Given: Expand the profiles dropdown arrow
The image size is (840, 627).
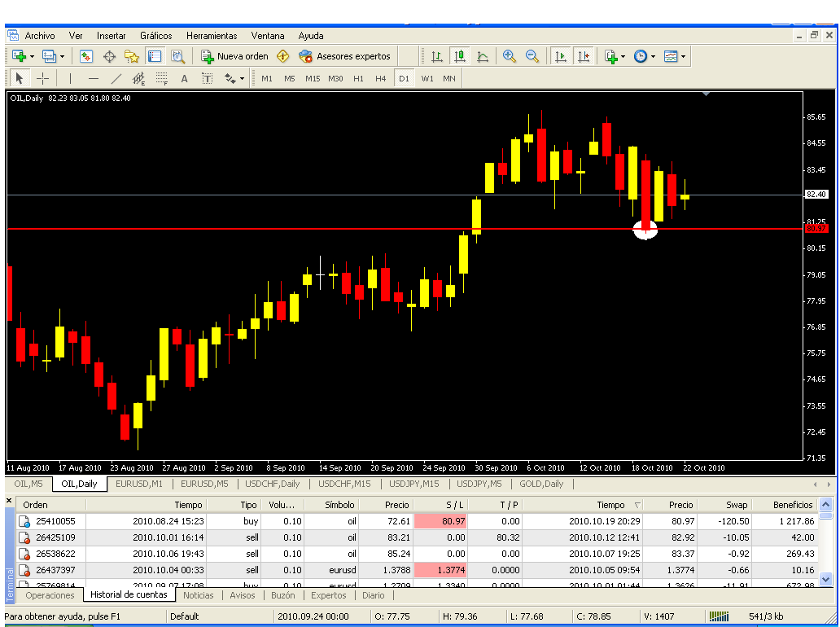Looking at the screenshot, I should point(62,56).
